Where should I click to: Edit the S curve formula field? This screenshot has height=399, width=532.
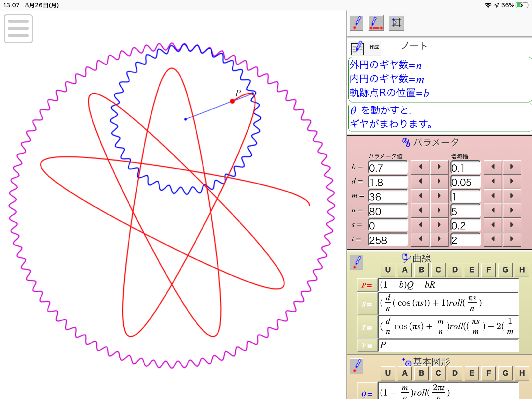(448, 304)
